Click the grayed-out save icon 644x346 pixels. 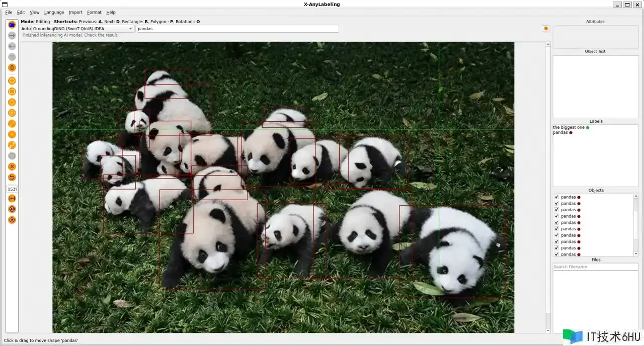(x=12, y=57)
